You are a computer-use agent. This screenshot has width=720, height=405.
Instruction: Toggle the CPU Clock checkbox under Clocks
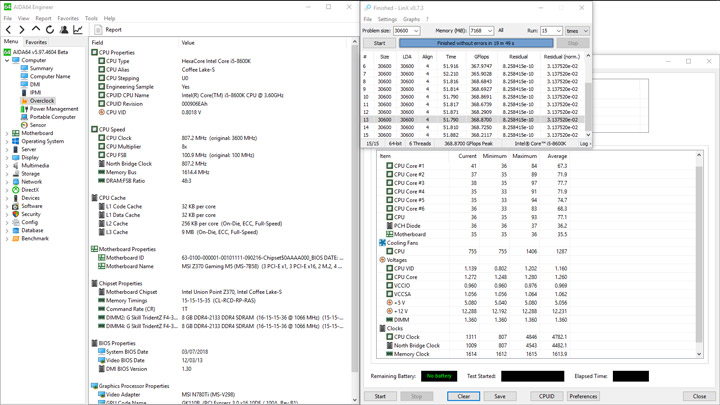click(389, 337)
